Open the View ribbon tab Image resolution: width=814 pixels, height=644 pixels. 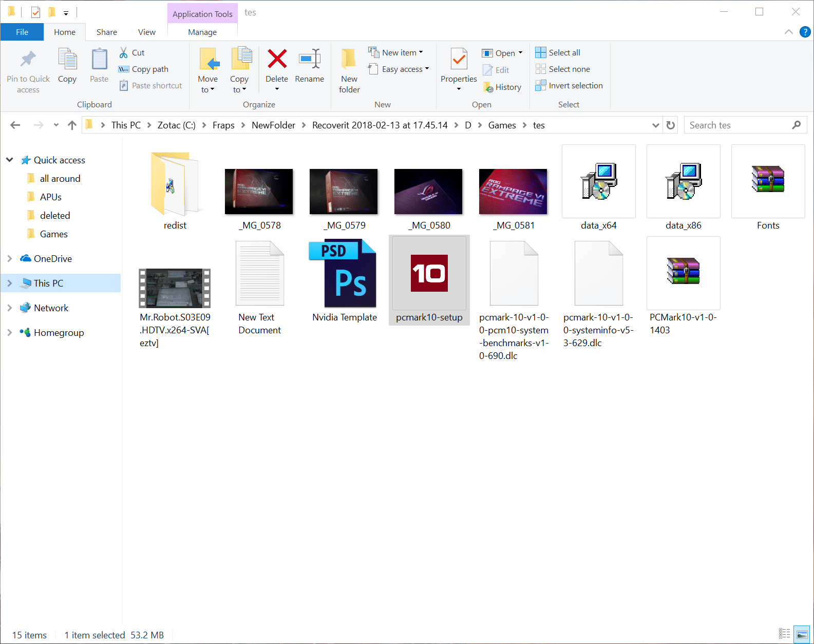(146, 32)
